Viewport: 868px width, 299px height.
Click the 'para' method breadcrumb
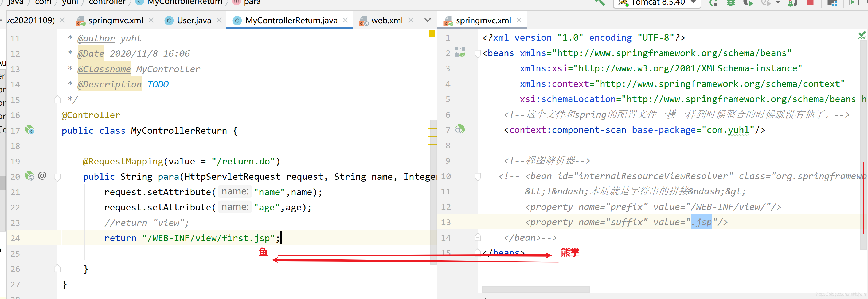[x=252, y=2]
